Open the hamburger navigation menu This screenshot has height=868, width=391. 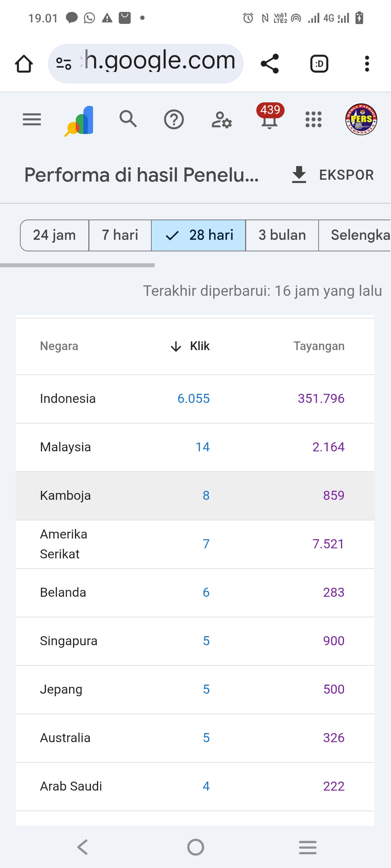[32, 119]
